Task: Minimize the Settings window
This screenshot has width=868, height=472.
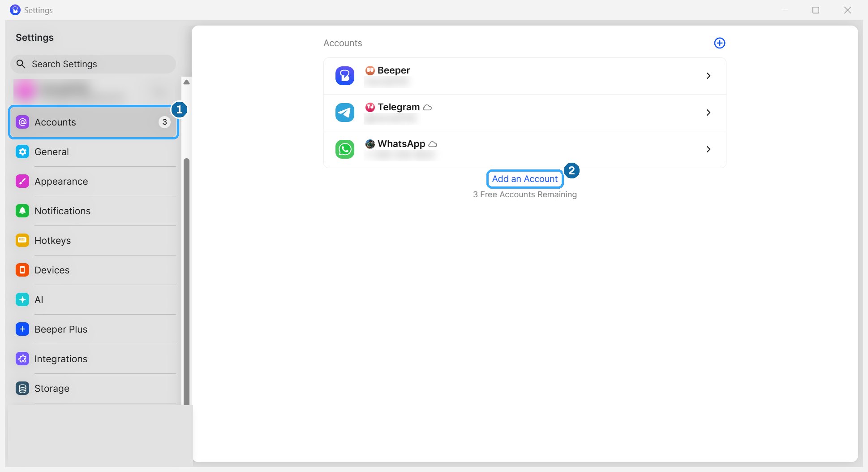Action: pyautogui.click(x=785, y=10)
